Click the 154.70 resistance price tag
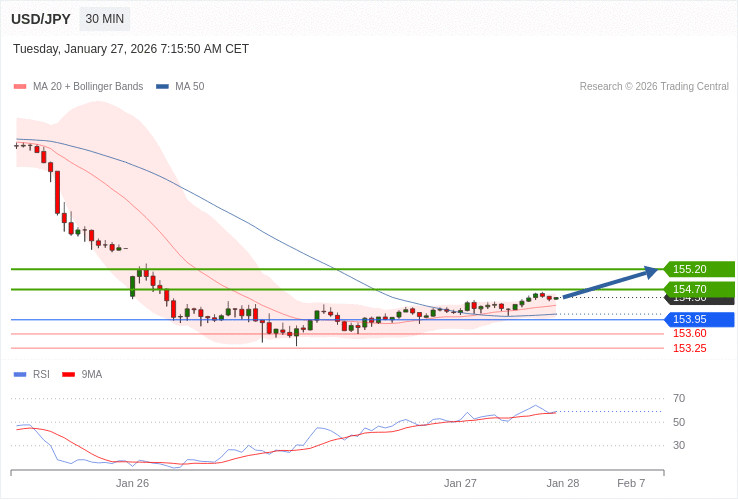 coord(699,289)
